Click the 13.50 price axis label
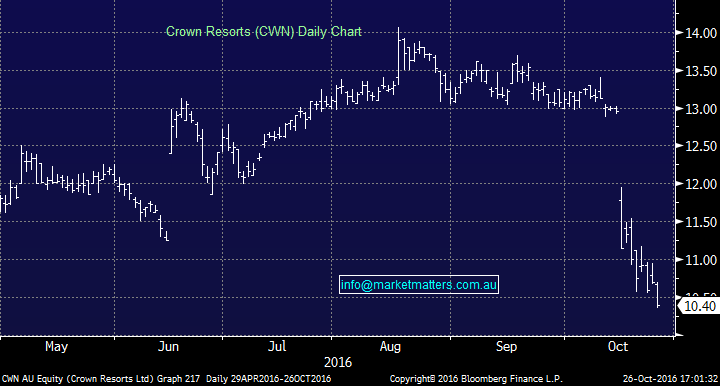The image size is (720, 386). point(701,71)
